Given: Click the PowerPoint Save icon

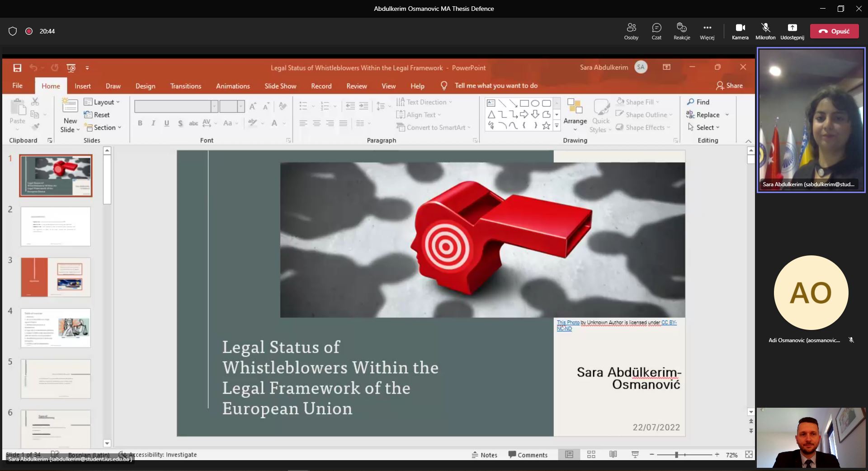Looking at the screenshot, I should coord(17,68).
